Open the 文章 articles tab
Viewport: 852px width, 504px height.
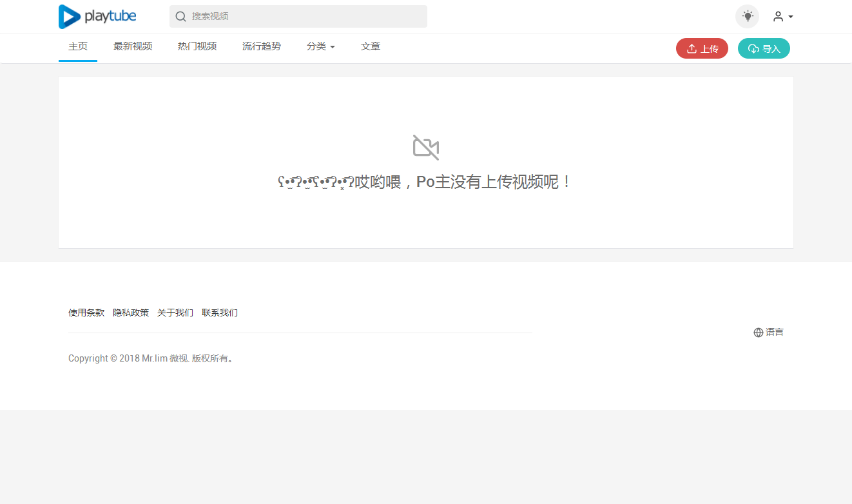click(x=371, y=46)
